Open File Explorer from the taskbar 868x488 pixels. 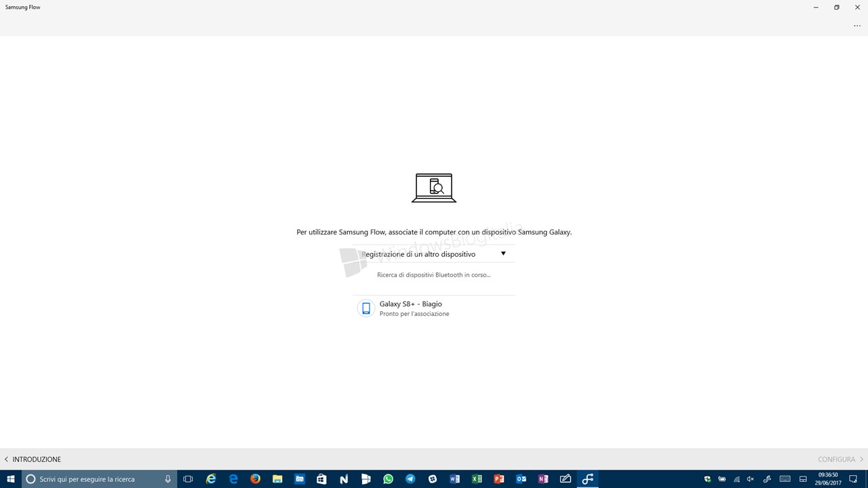(277, 479)
